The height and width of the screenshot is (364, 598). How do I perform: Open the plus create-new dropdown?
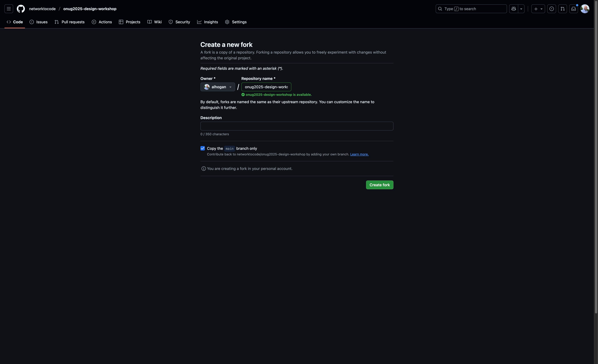tap(538, 9)
